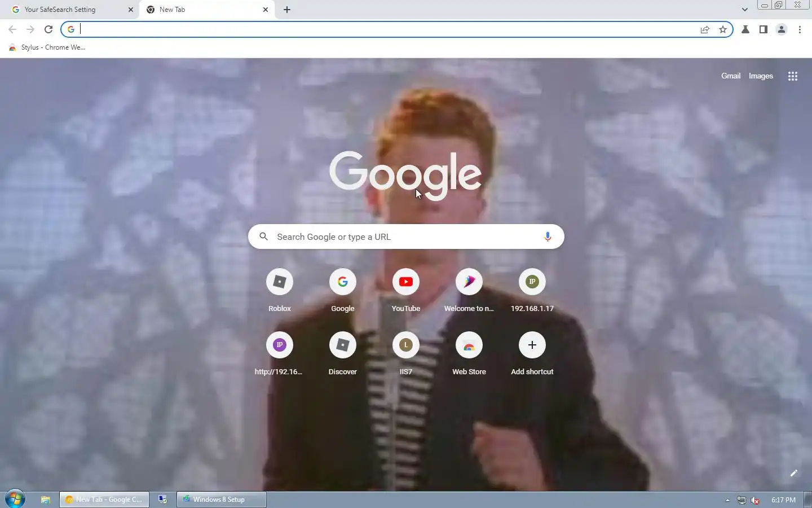Click the magnifier icon in the search box
This screenshot has height=508, width=812.
tap(263, 237)
